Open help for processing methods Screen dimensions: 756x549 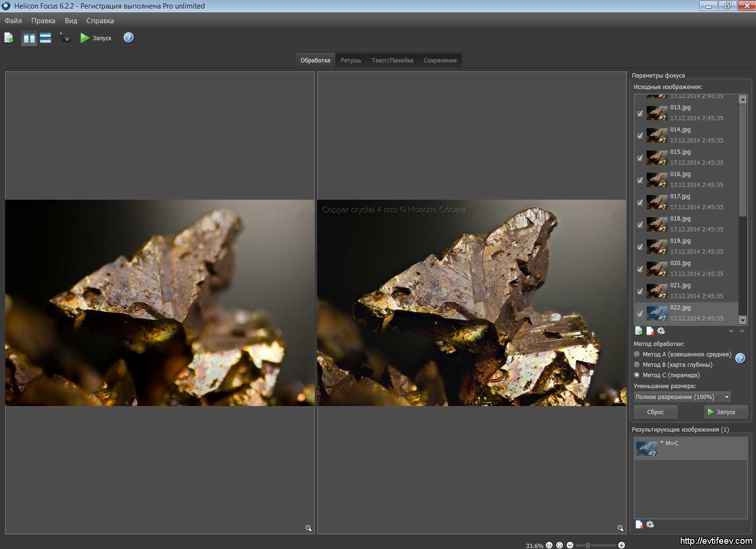tap(740, 358)
